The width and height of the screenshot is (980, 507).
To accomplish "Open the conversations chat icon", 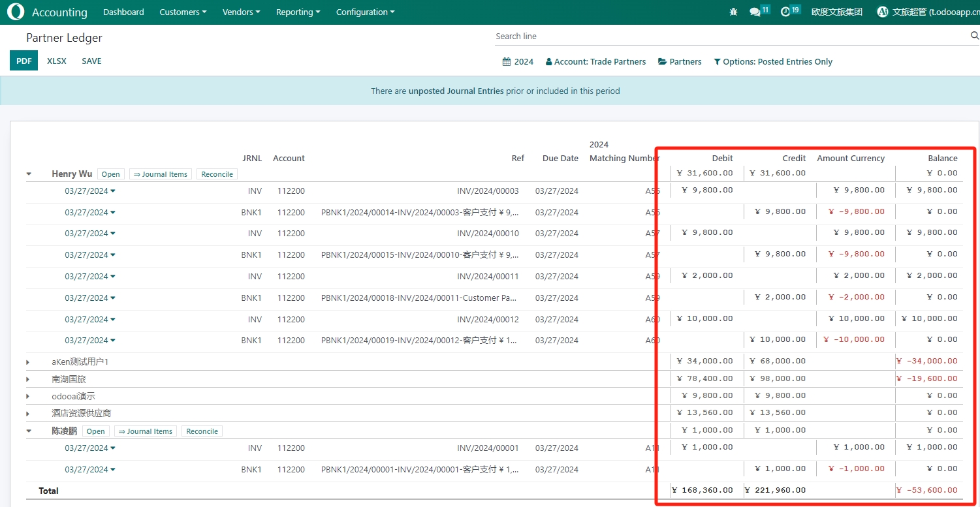I will (755, 12).
